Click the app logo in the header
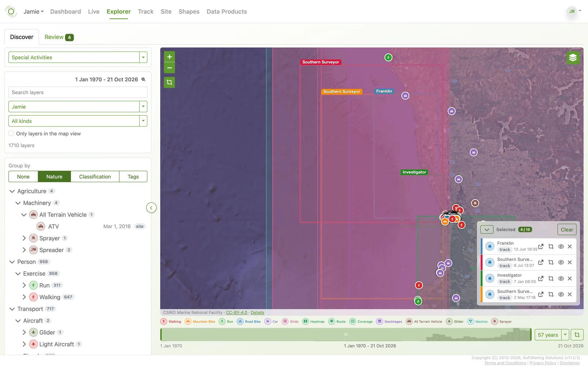588x368 pixels. tap(11, 12)
